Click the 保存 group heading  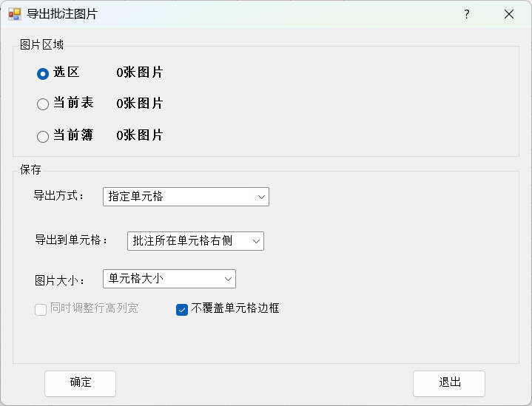tap(30, 170)
